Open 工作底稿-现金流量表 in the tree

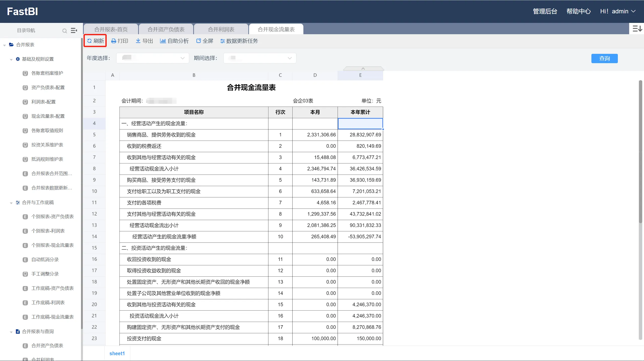pyautogui.click(x=53, y=317)
